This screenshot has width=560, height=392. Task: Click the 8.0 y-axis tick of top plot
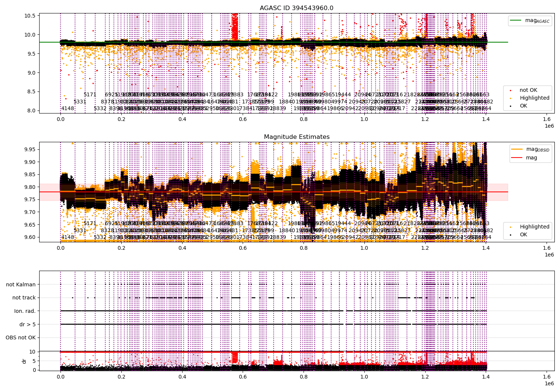[31, 111]
